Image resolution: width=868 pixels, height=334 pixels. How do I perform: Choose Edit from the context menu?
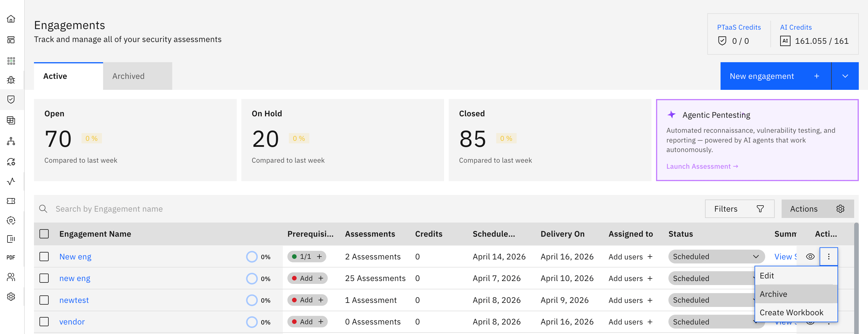(796, 276)
